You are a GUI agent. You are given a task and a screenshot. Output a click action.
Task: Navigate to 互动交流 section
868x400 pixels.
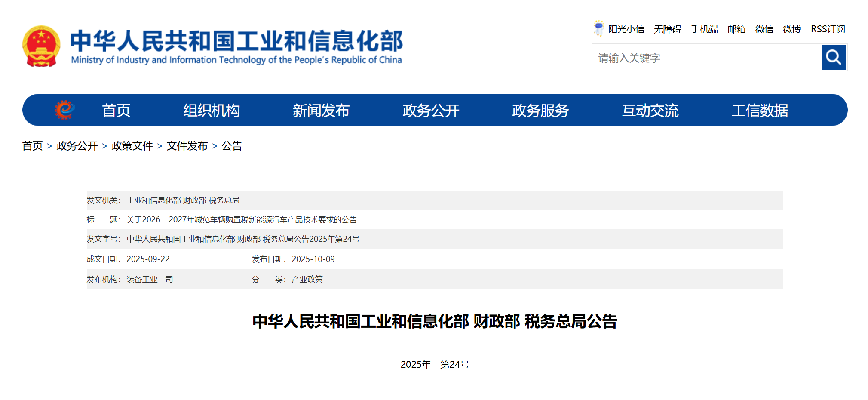pos(650,111)
